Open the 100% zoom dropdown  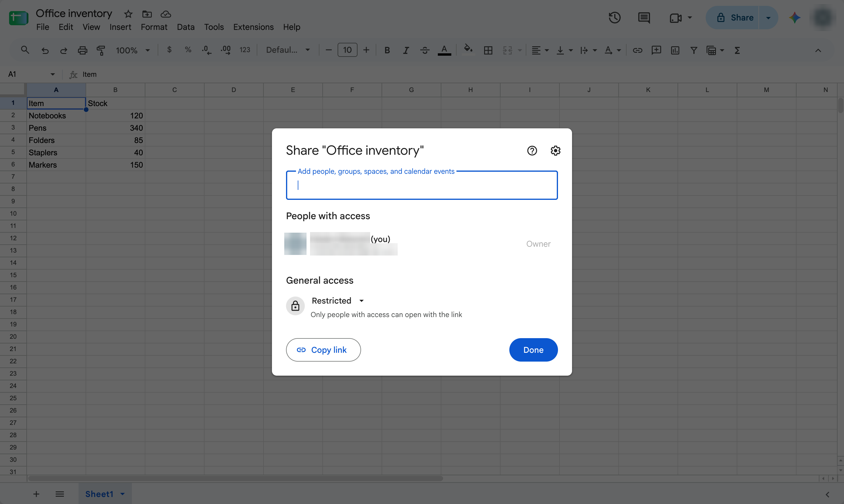133,50
